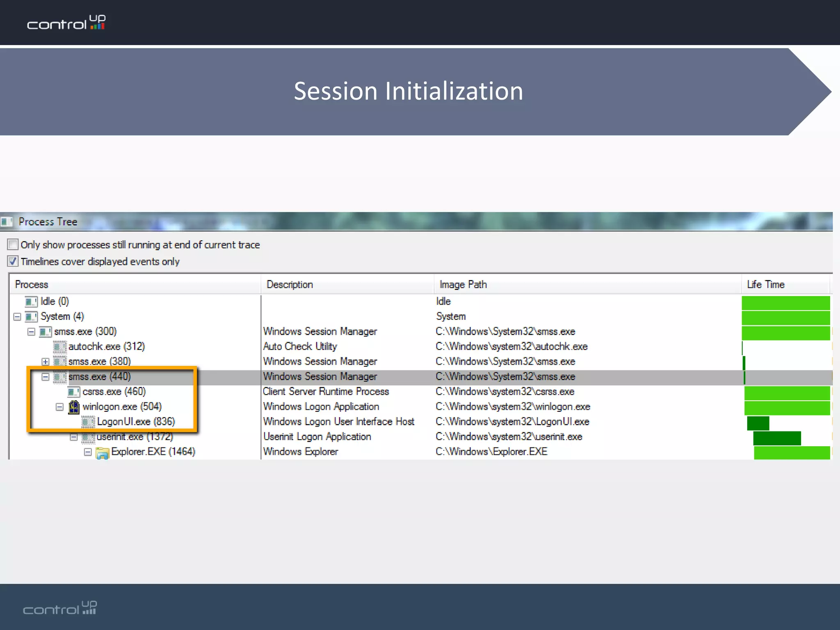Click the Idle (0) process icon
The width and height of the screenshot is (840, 630).
point(31,302)
